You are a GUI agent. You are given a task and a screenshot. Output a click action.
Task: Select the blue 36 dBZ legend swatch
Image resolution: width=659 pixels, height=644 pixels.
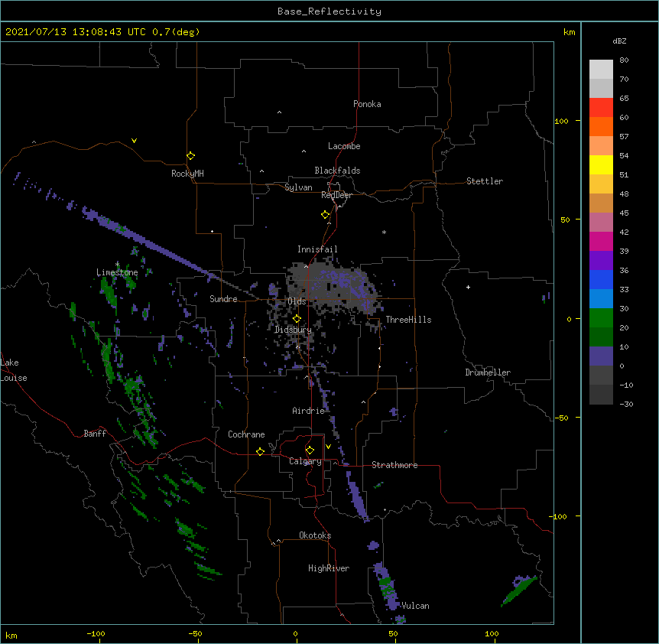[x=601, y=279]
